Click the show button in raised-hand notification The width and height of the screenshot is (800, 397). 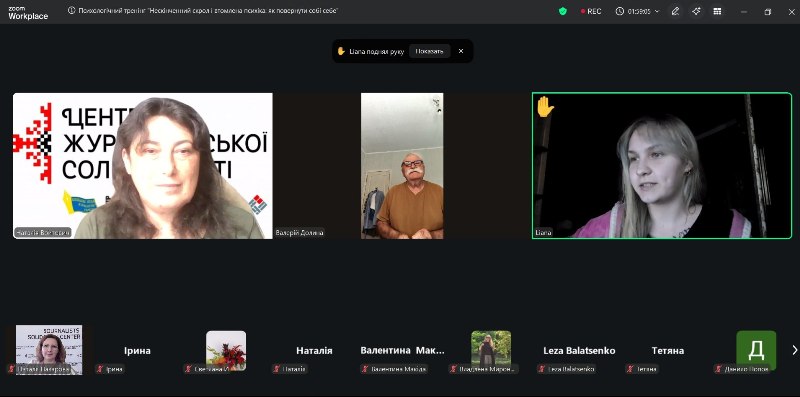(x=430, y=51)
